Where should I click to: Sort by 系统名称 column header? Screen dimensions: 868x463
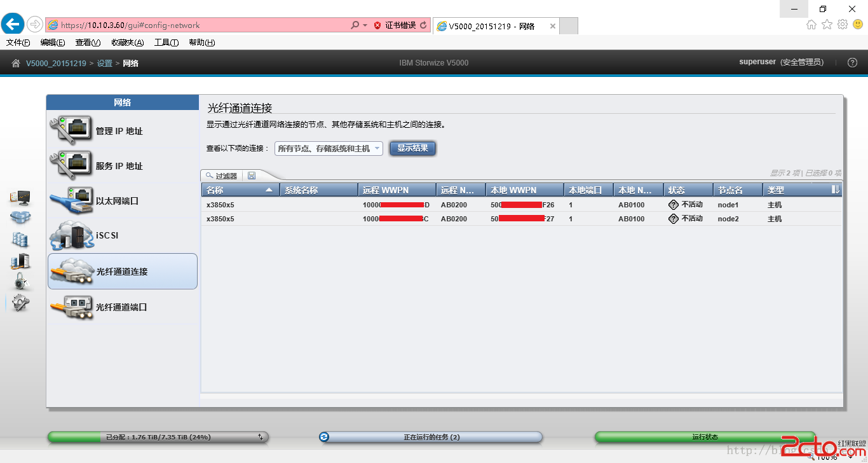click(x=319, y=190)
